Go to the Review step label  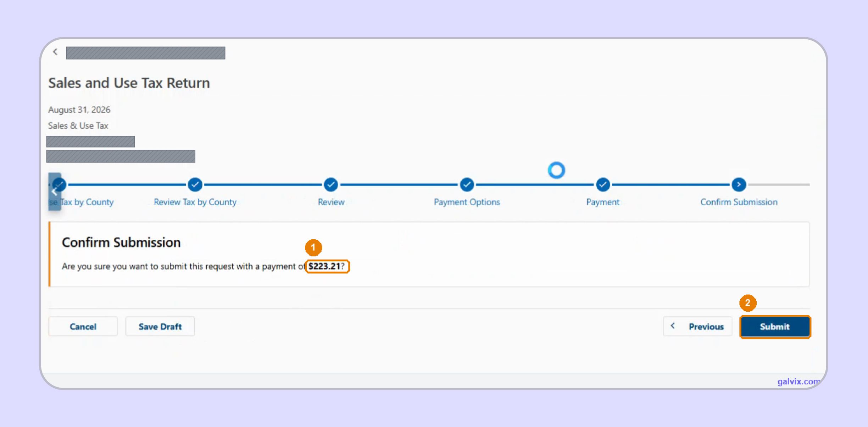(331, 202)
